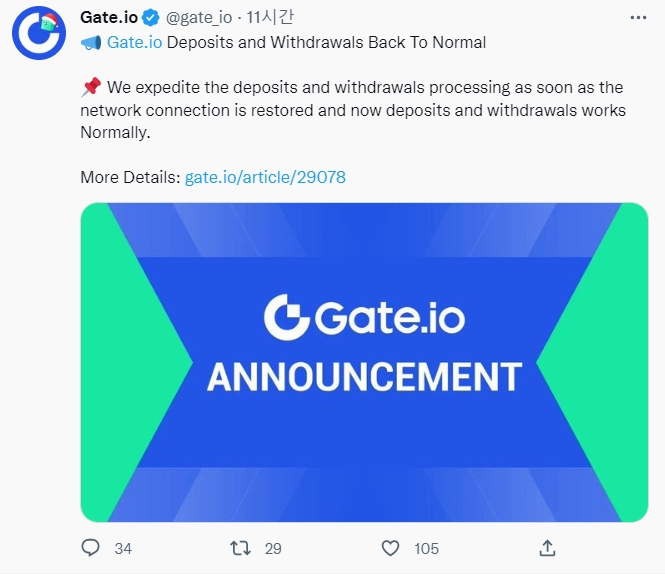The width and height of the screenshot is (665, 574).
Task: Open the tweet timestamp 11시간
Action: pos(269,17)
